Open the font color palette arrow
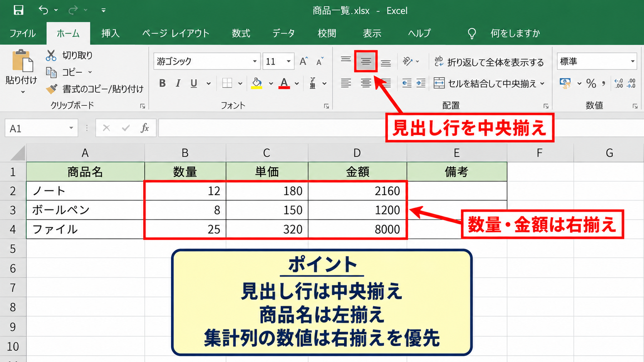Viewport: 644px width, 362px height. click(297, 83)
